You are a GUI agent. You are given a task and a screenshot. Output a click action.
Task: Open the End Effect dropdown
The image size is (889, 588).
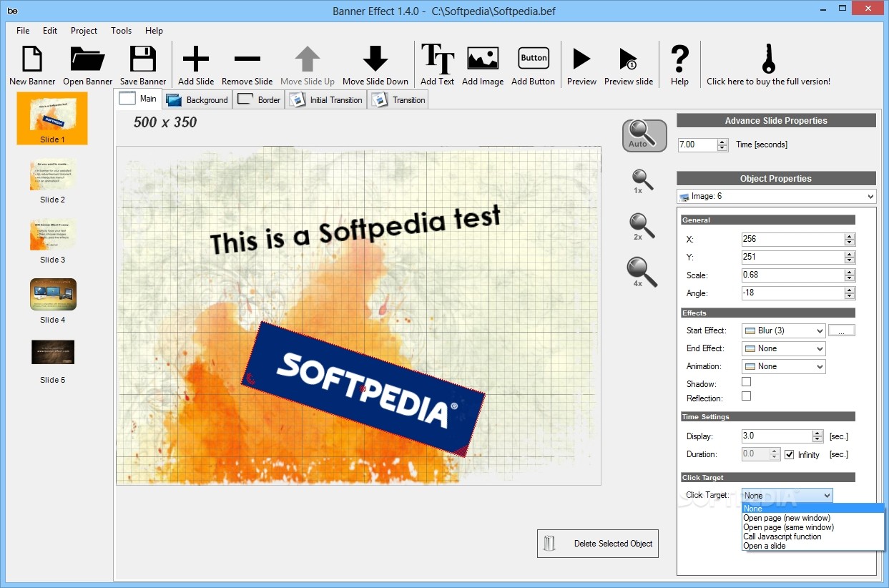pos(784,348)
